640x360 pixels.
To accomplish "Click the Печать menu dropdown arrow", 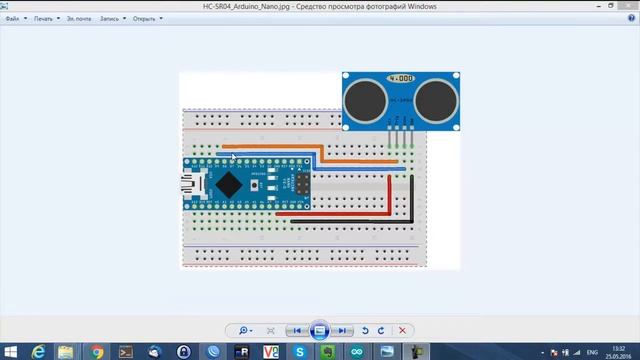I will click(58, 19).
